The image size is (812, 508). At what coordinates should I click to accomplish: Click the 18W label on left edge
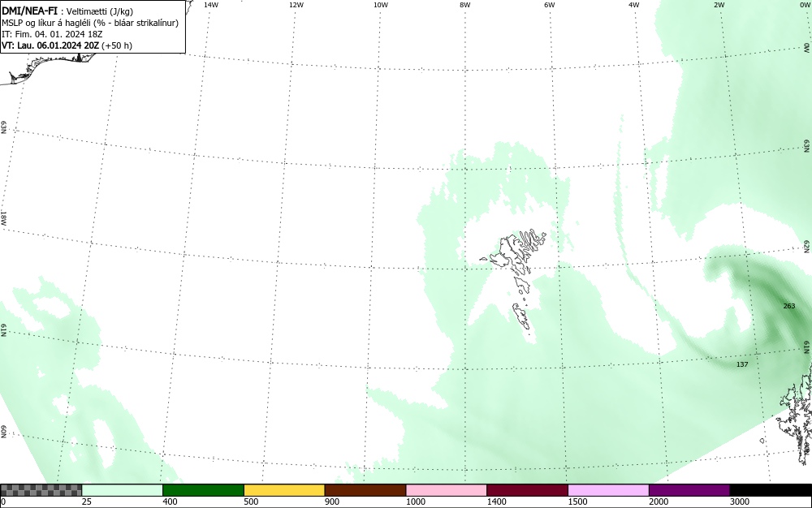coord(3,217)
